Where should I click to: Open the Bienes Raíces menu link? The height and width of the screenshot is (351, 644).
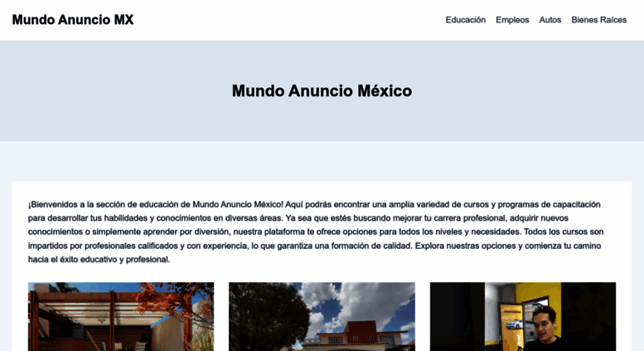coord(598,20)
